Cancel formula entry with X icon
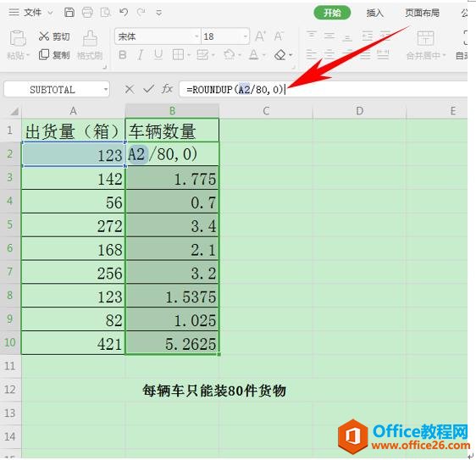The image size is (476, 460). point(130,89)
